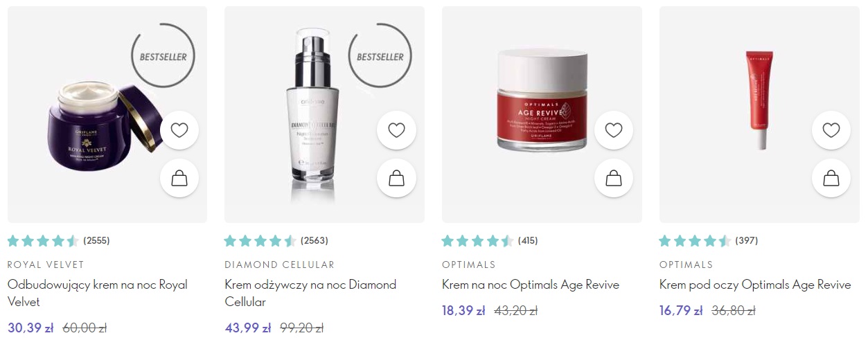Open Krem pod oczy Optimals Age Revive
The height and width of the screenshot is (340, 868).
755,285
